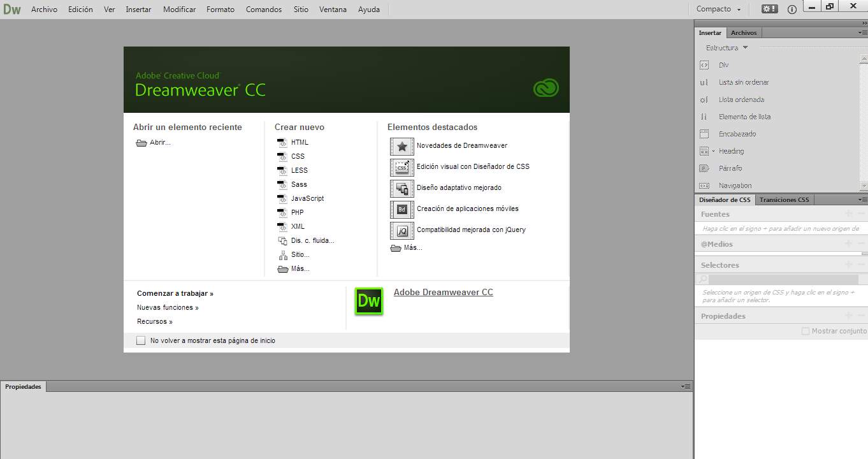868x459 pixels.
Task: Click the star icon for Novedades de Dreamweaver
Action: click(x=402, y=146)
